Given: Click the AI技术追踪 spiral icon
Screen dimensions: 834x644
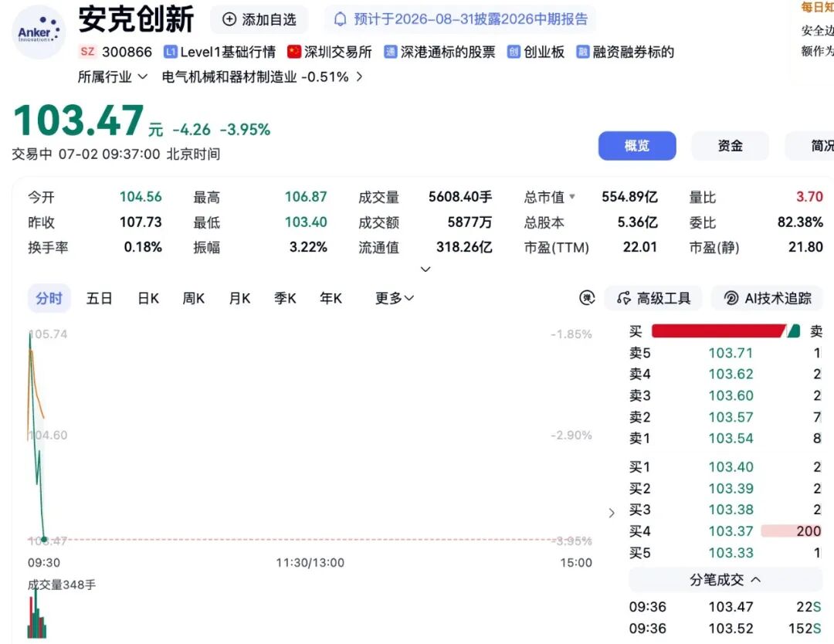Looking at the screenshot, I should [731, 298].
